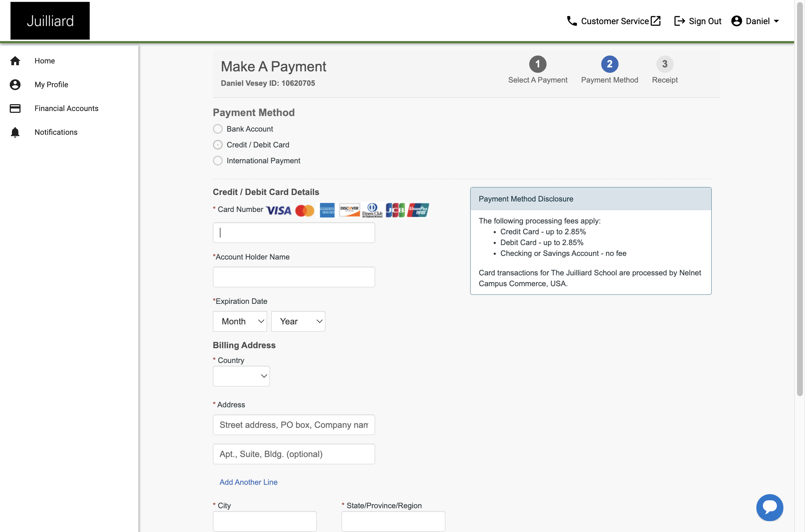Click the Sign Out link text
This screenshot has height=532, width=805.
[x=705, y=21]
